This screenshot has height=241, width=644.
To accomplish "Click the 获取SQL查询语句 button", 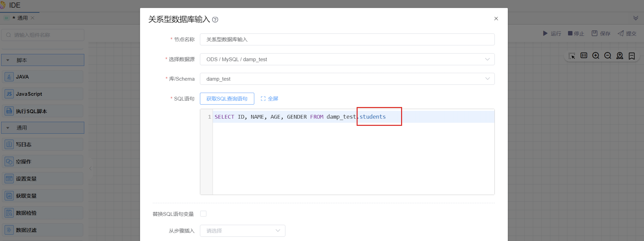I will point(227,99).
